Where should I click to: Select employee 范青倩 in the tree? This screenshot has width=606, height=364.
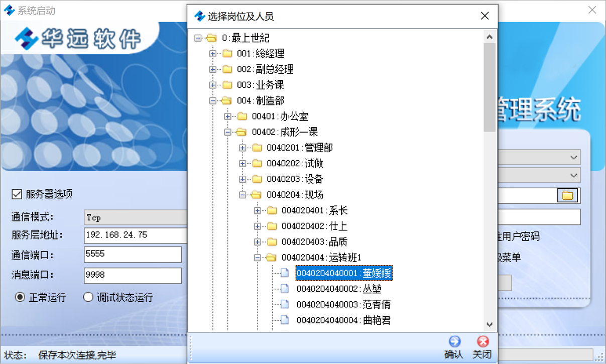pyautogui.click(x=376, y=305)
